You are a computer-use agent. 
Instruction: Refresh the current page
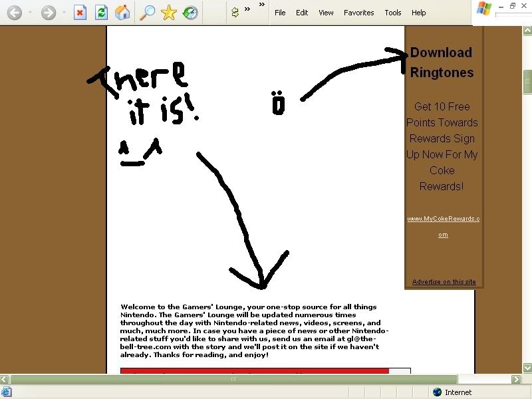[101, 13]
